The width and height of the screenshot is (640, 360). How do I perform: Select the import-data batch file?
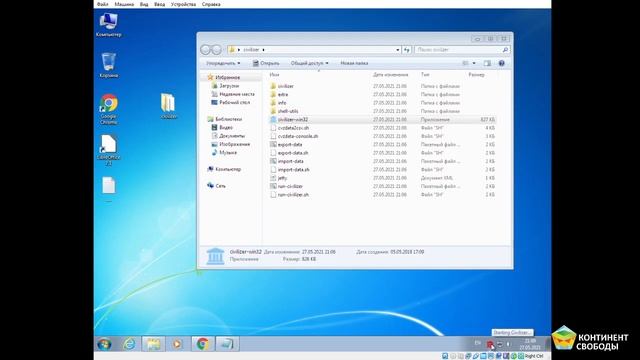click(x=290, y=161)
